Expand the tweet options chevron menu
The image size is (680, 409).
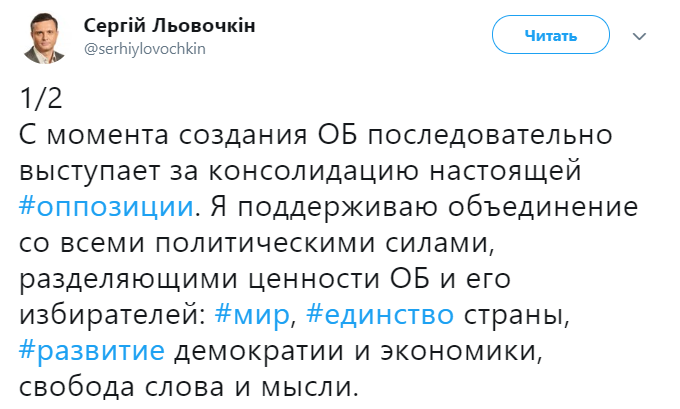pyautogui.click(x=641, y=36)
